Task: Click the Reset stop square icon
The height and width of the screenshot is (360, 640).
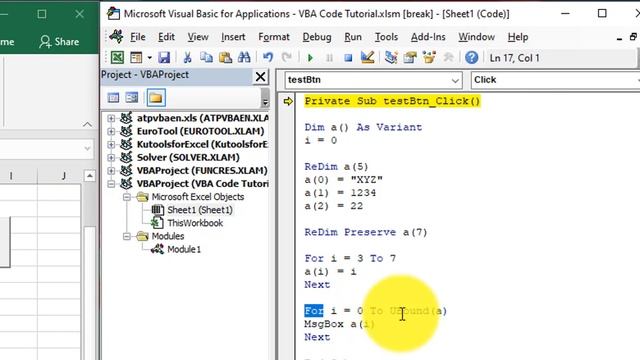Action: point(348,58)
